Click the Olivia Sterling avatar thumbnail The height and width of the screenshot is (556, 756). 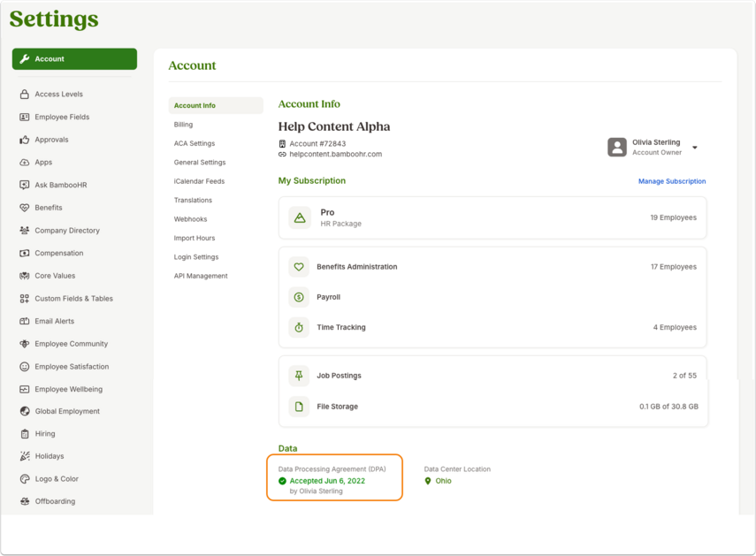click(x=616, y=147)
